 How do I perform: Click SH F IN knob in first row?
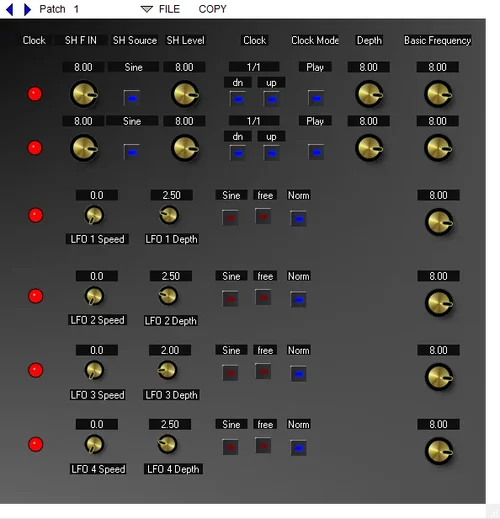pyautogui.click(x=84, y=94)
